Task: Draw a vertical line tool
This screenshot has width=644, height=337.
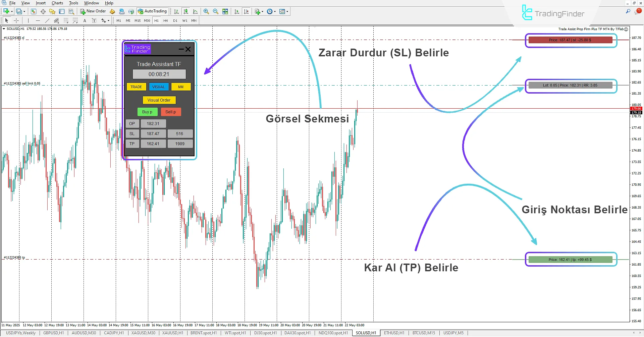Action: coord(29,20)
